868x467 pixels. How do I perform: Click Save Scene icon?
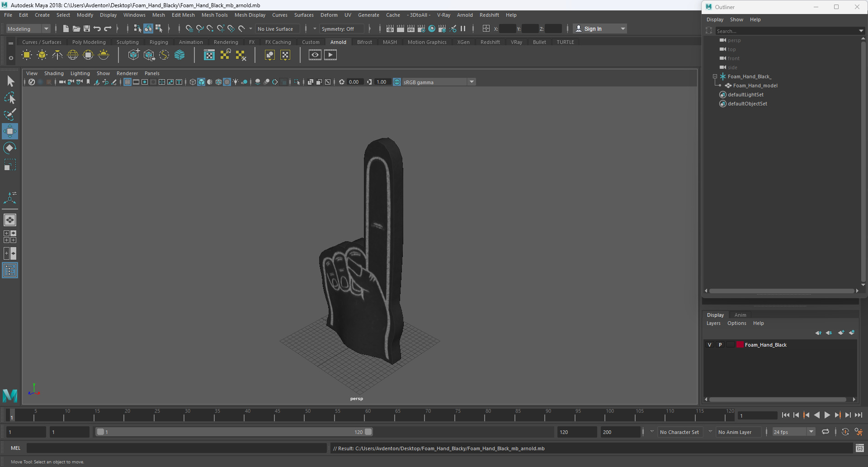(x=87, y=29)
